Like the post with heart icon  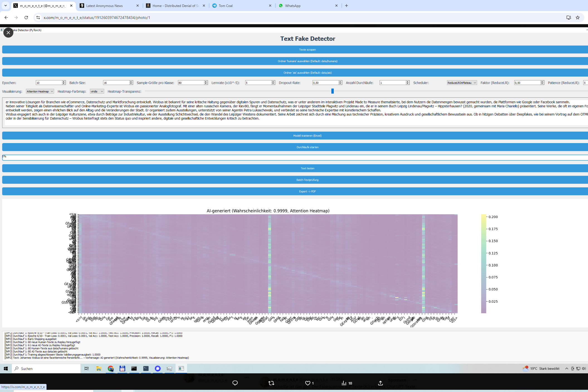click(x=308, y=383)
